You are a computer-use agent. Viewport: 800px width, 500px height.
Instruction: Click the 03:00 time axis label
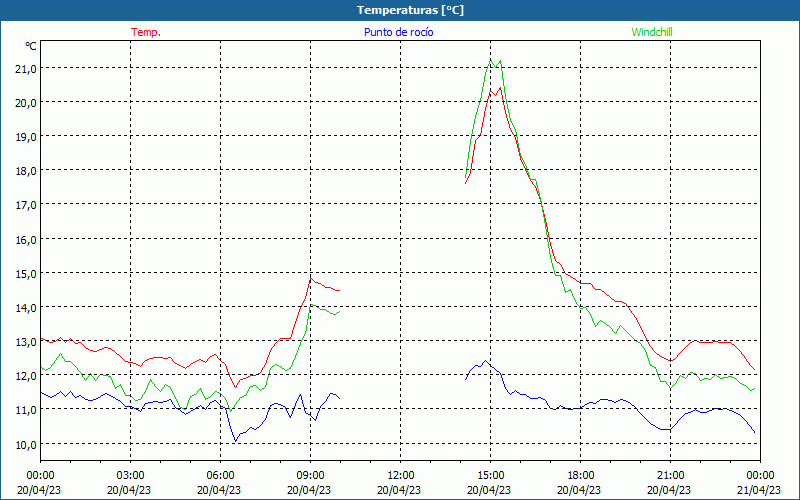(130, 476)
